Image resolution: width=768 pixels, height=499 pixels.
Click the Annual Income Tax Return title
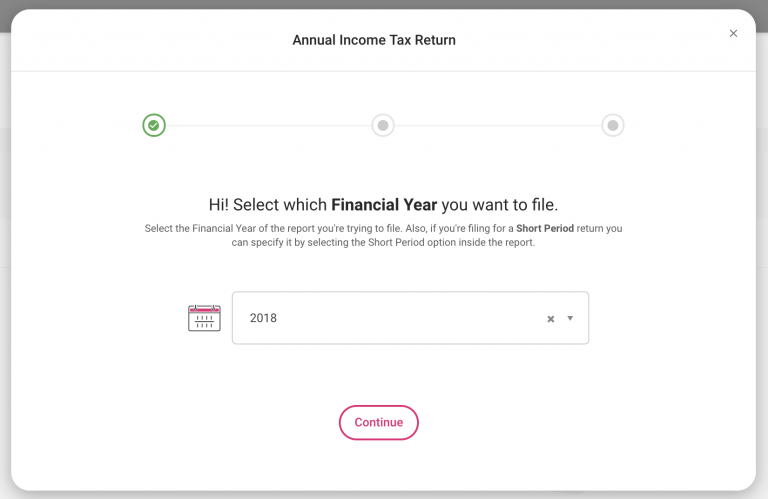point(374,40)
